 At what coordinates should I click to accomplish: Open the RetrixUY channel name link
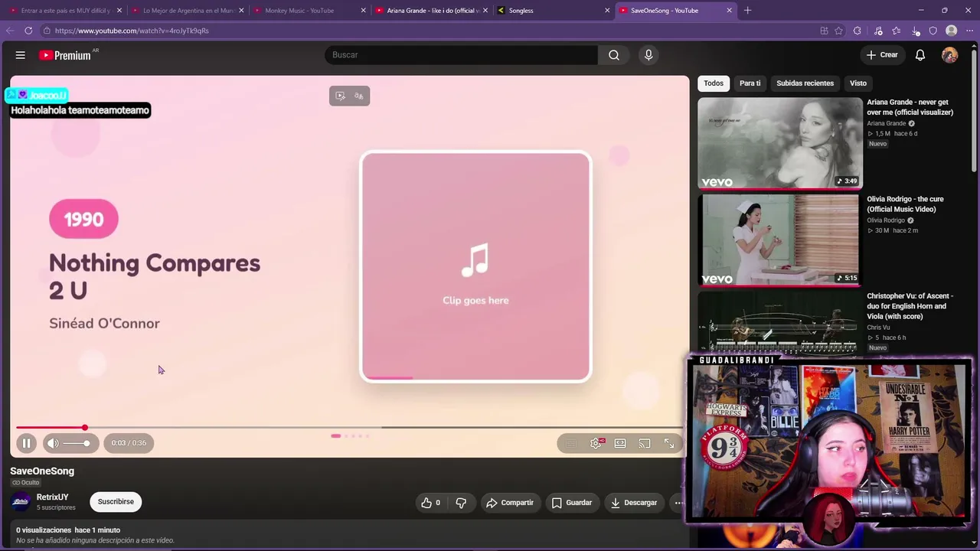52,497
